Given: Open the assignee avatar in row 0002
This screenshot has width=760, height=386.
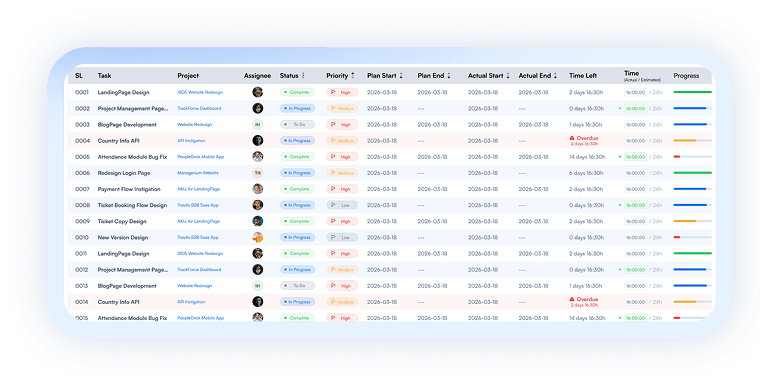Looking at the screenshot, I should click(258, 108).
